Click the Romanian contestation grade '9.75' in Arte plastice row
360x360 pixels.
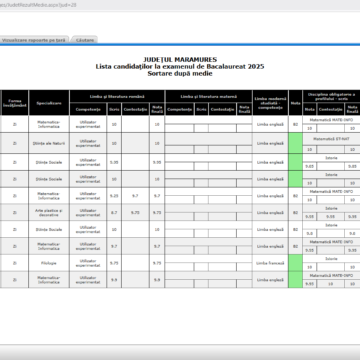pyautogui.click(x=135, y=213)
